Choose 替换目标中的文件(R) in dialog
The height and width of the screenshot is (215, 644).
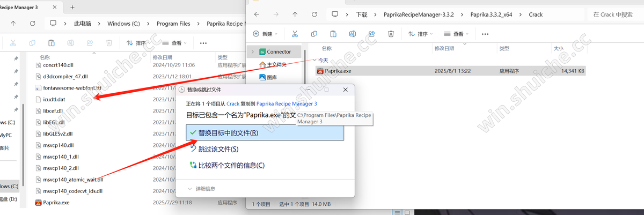click(265, 132)
